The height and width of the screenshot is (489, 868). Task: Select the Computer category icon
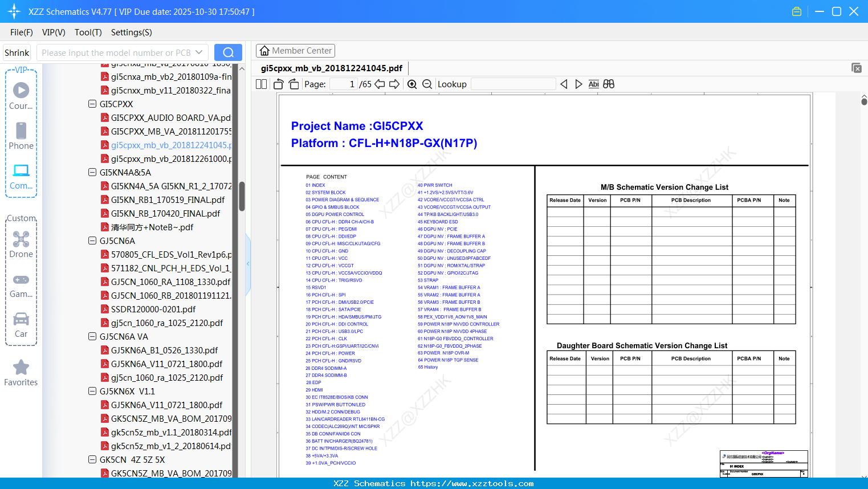click(21, 170)
